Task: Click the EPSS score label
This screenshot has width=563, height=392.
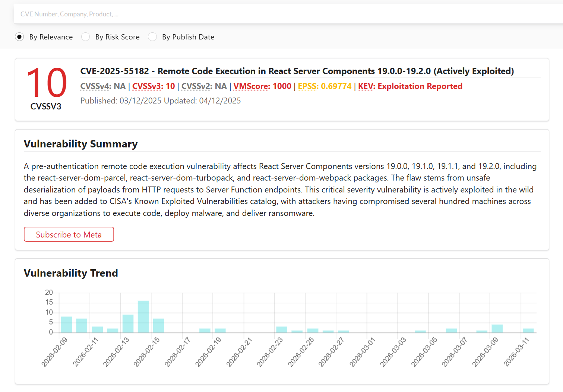Action: (x=308, y=86)
